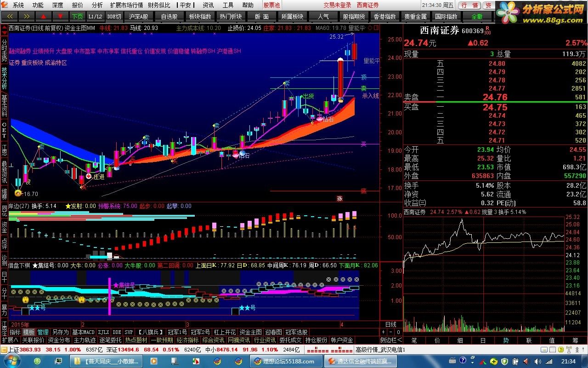The image size is (588, 368).
Task: Open the 自选股 watchlist button
Action: tap(169, 16)
